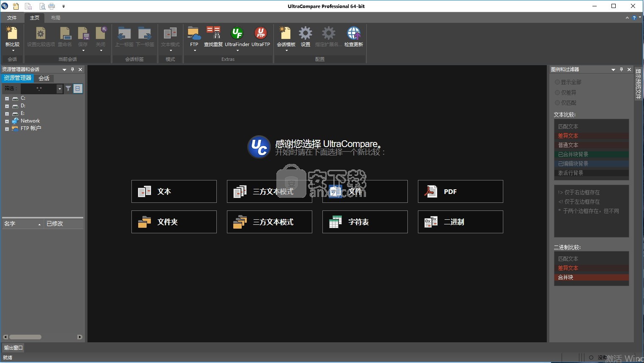This screenshot has width=644, height=363.
Task: Launch 查找重复 find duplicates tool
Action: coord(213,36)
